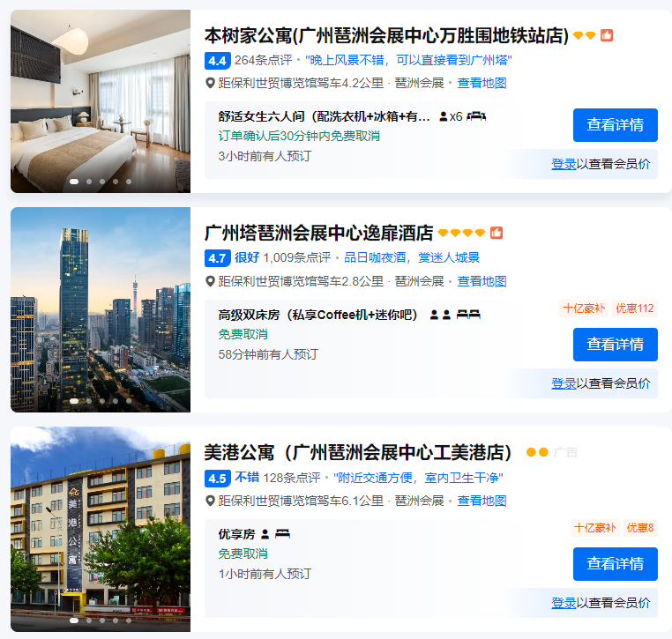Open 查看详情 for 美港公寓
This screenshot has height=639, width=672.
[615, 563]
